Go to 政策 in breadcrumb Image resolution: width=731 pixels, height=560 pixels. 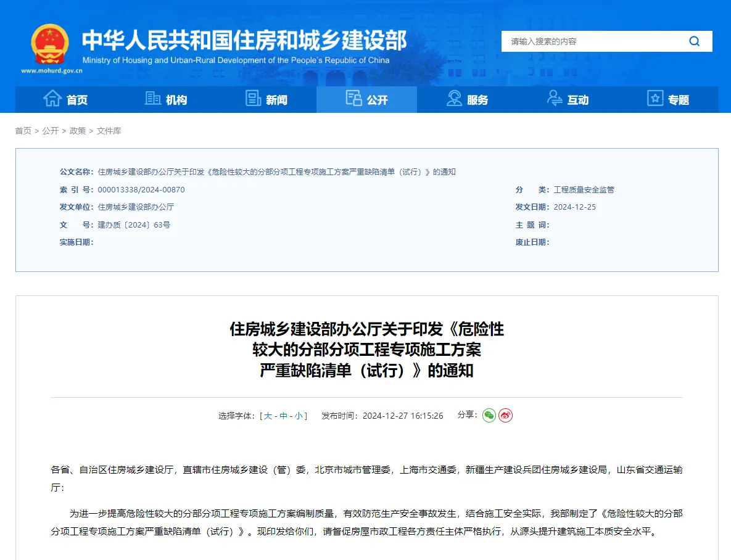click(77, 131)
